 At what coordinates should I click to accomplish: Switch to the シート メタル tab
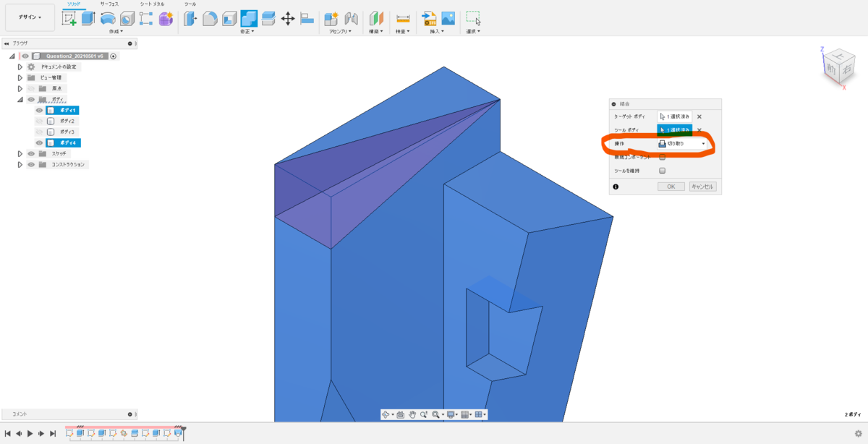[152, 4]
